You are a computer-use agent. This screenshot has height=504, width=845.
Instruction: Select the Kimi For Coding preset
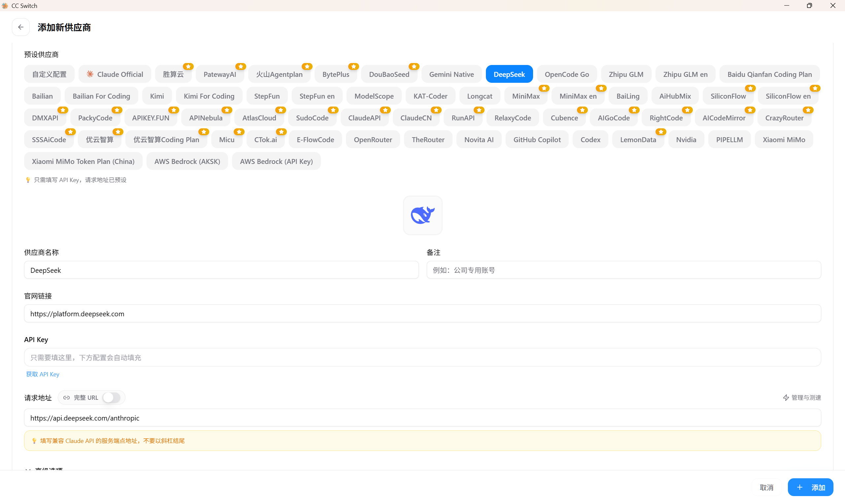tap(209, 96)
